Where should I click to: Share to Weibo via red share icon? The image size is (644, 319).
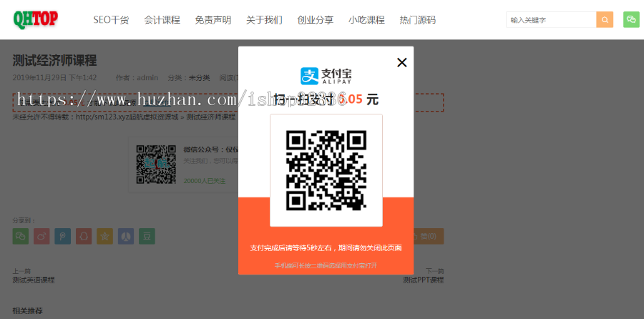[x=42, y=236]
